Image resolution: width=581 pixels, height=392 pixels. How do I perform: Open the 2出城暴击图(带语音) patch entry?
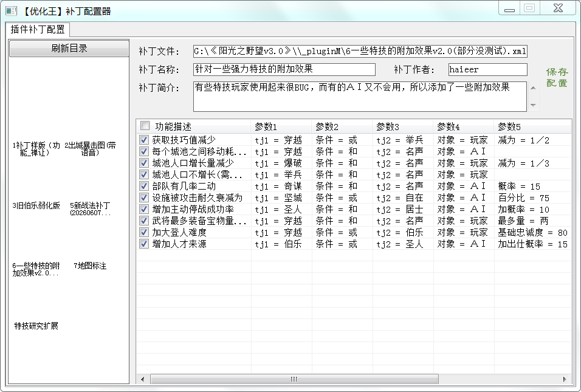click(x=90, y=148)
